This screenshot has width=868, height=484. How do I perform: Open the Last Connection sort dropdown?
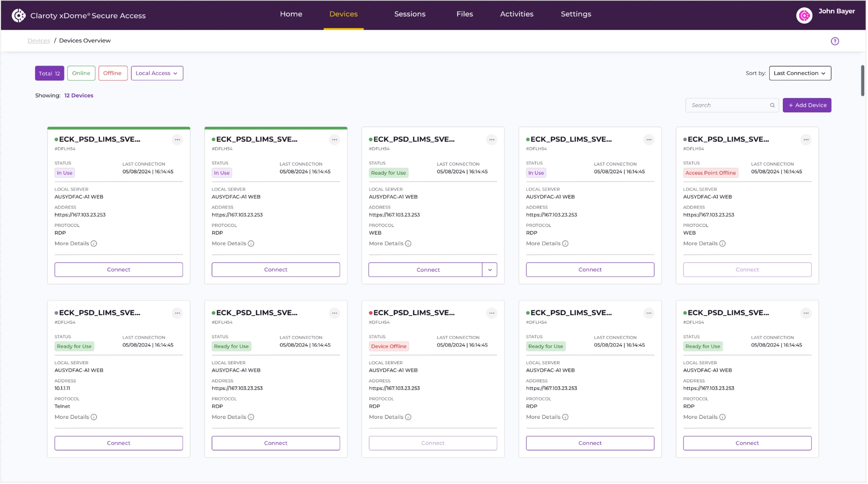pyautogui.click(x=799, y=73)
